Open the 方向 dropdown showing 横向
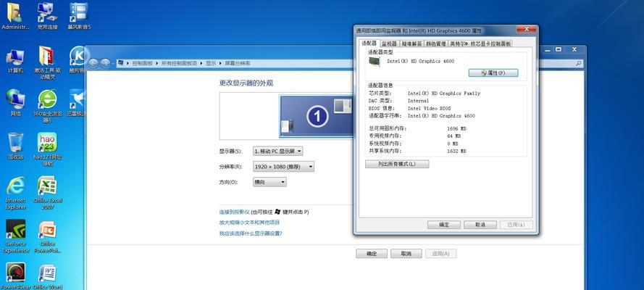The image size is (644, 290). 269,182
